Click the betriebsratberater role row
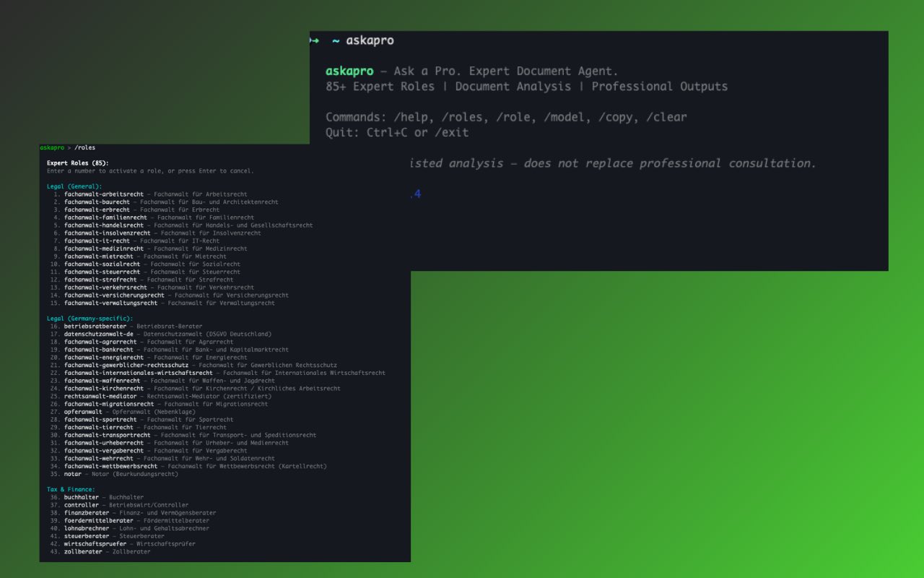The image size is (924, 578). click(x=126, y=327)
